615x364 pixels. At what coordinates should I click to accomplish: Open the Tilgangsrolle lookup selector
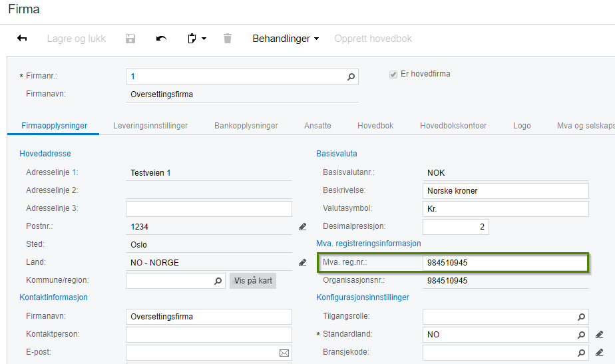582,317
